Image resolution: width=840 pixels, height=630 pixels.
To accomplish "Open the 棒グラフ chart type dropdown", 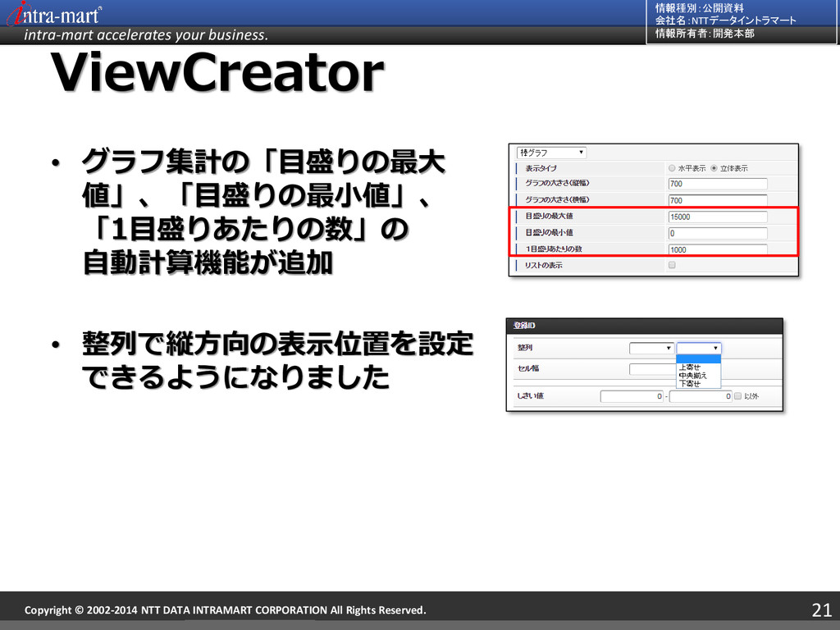I will pos(552,153).
